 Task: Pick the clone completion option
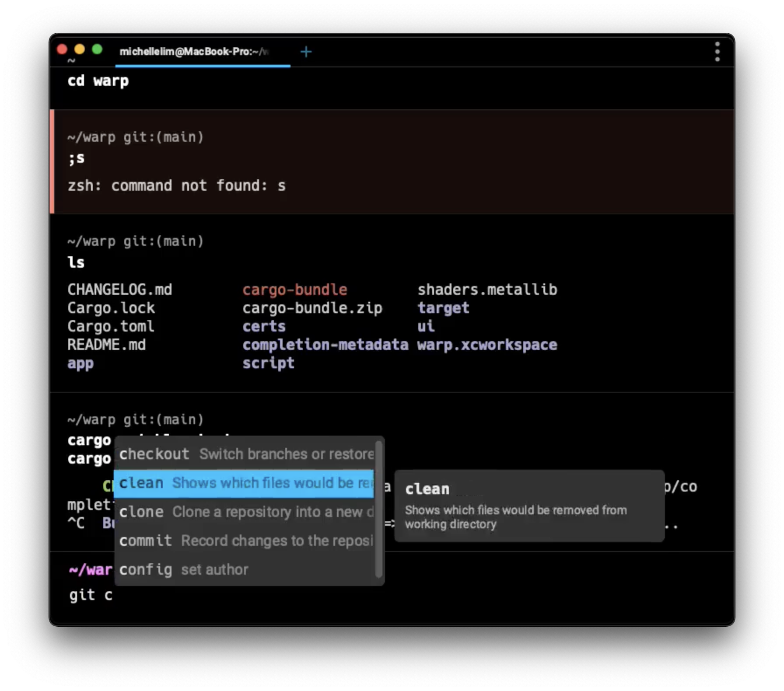click(x=245, y=512)
